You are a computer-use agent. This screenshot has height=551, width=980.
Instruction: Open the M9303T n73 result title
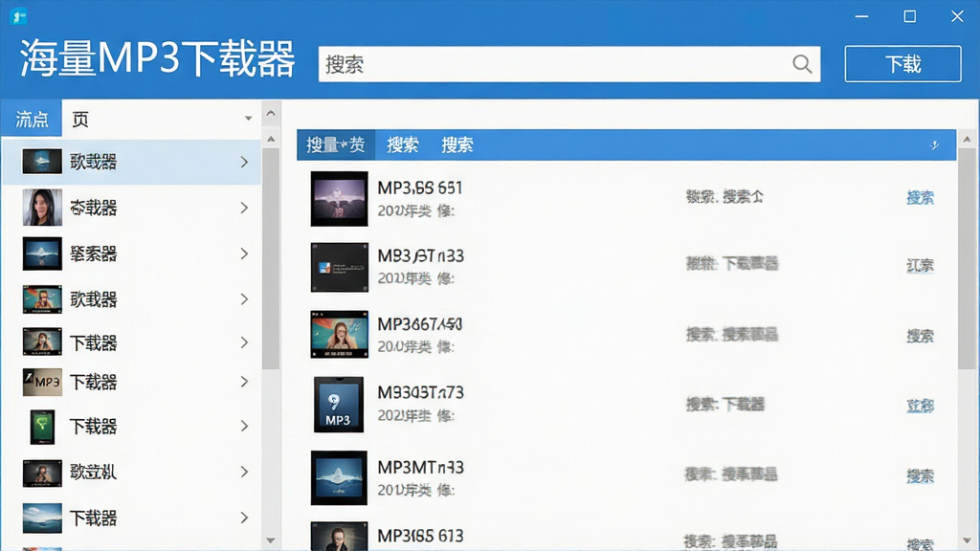coord(421,393)
